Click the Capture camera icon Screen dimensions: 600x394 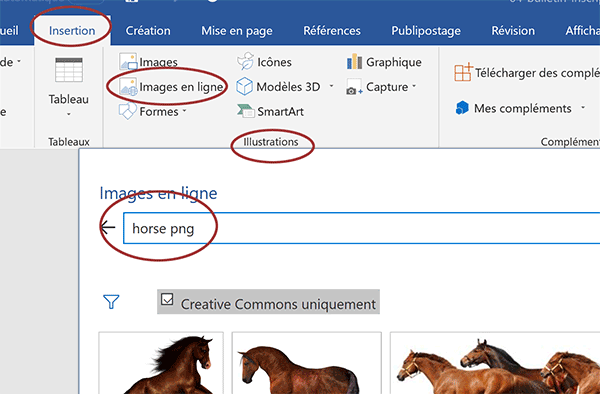click(x=354, y=87)
